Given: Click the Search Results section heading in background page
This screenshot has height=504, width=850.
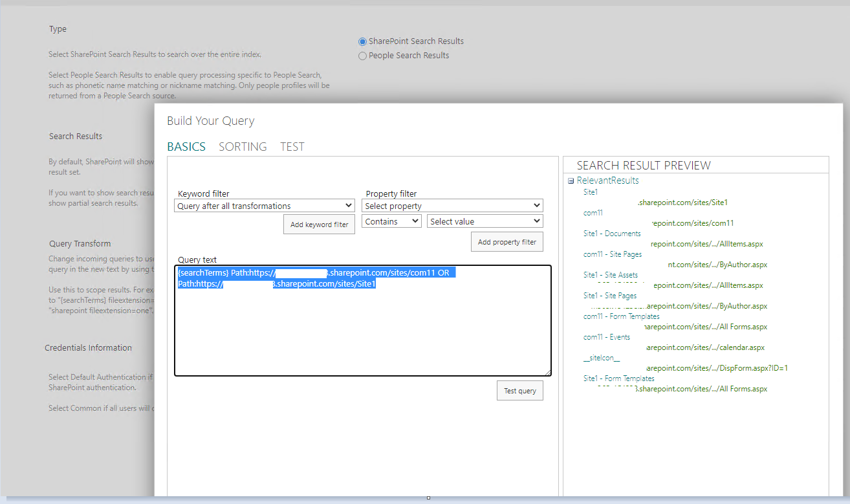Looking at the screenshot, I should point(76,137).
